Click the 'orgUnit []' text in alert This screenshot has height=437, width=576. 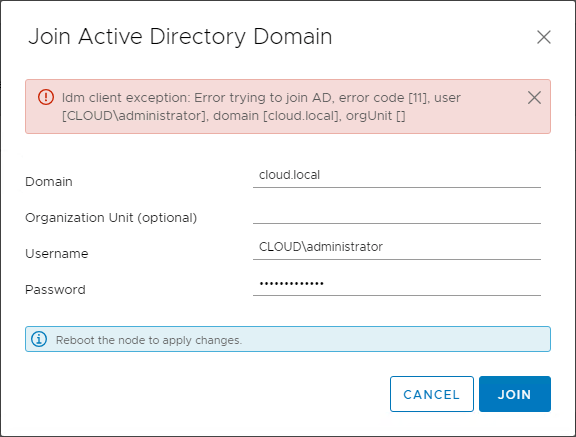[375, 116]
